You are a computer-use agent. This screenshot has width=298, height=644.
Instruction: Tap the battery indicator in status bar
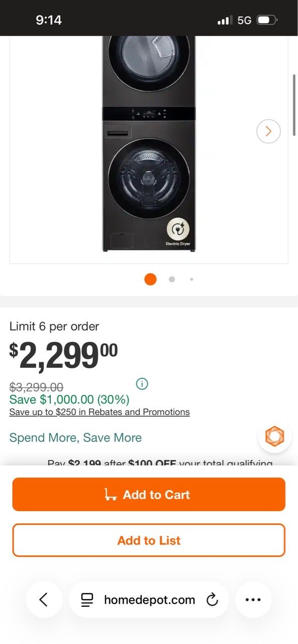point(267,20)
